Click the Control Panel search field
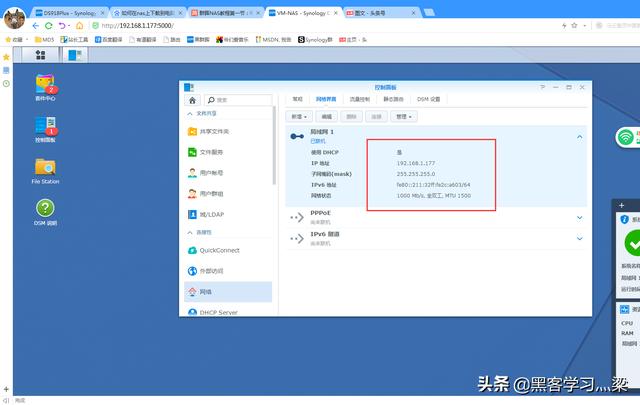 pyautogui.click(x=238, y=100)
